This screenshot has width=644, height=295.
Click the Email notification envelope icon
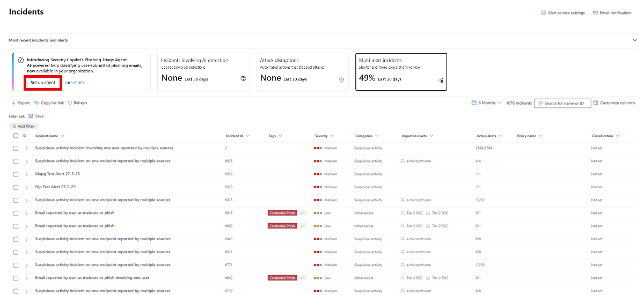click(595, 13)
